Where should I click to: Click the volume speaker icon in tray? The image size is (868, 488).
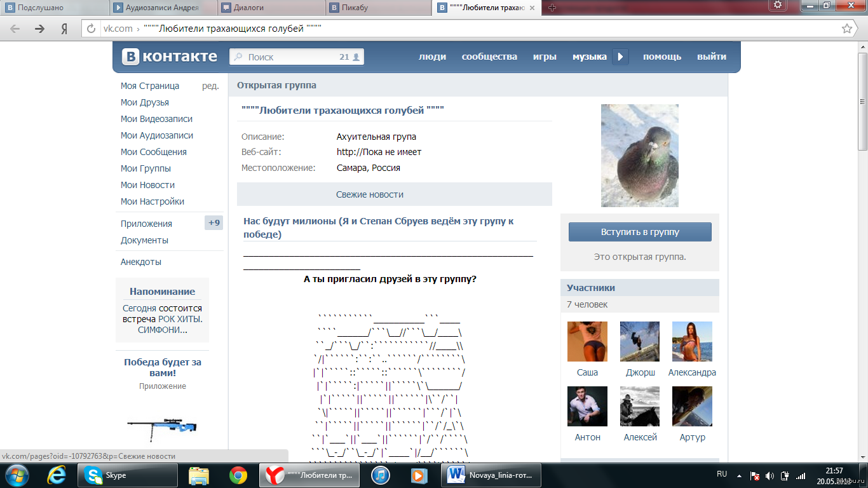coord(770,475)
